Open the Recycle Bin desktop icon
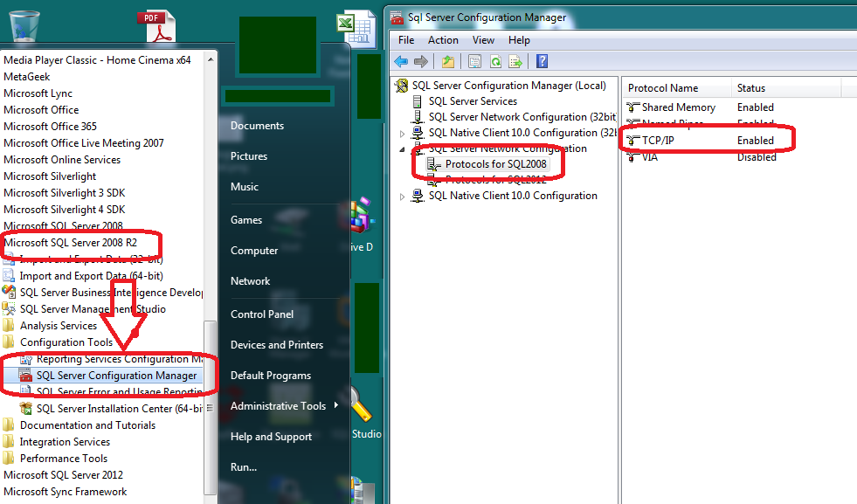This screenshot has height=504, width=857. pos(24,25)
